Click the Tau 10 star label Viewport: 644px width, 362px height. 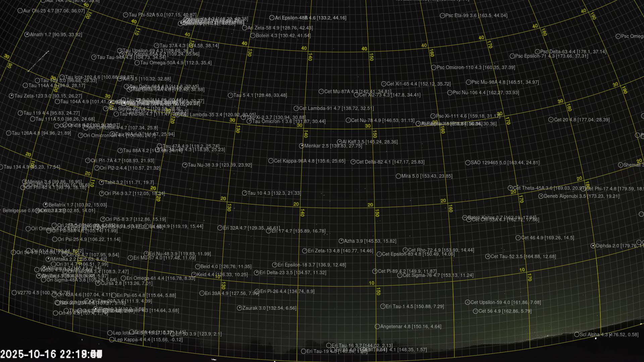pyautogui.click(x=274, y=193)
